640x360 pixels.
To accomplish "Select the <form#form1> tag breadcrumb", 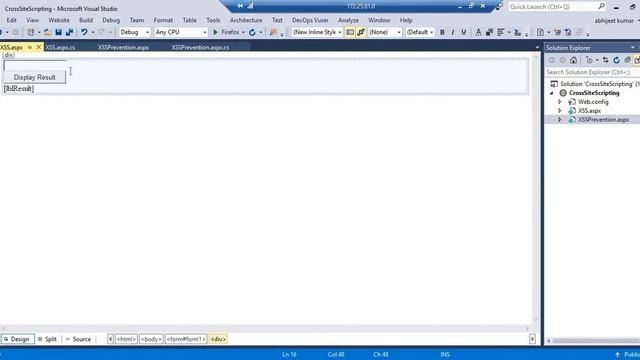I will 186,339.
